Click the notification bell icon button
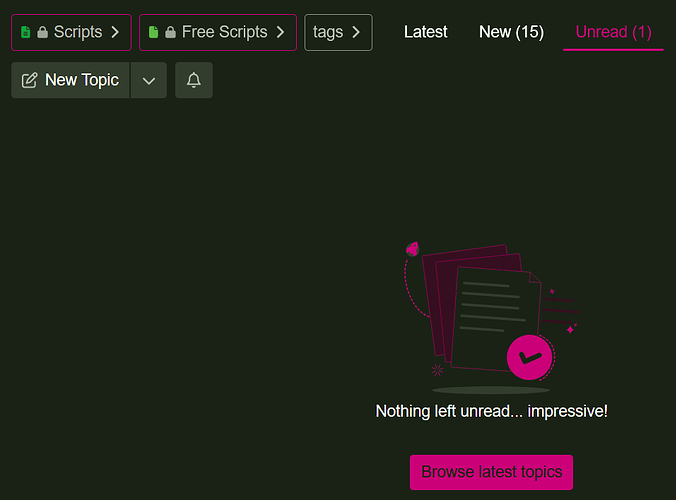 coord(194,80)
